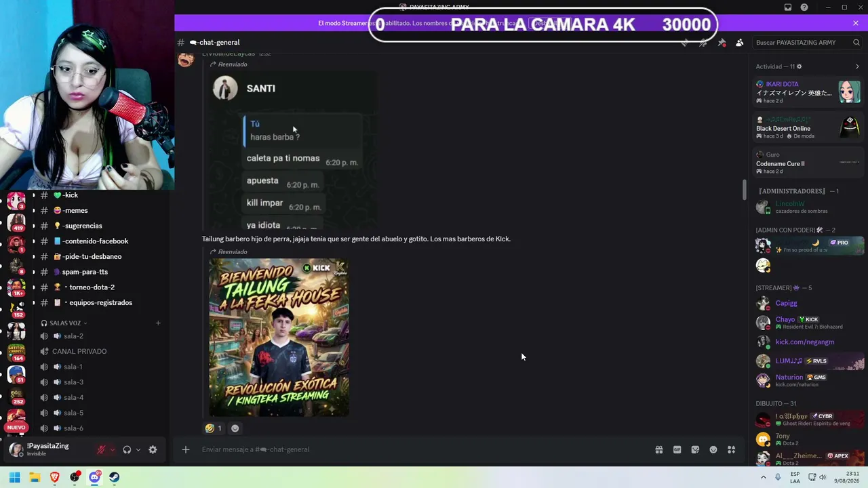The image size is (868, 488).
Task: Open Steam from taskbar
Action: pyautogui.click(x=115, y=477)
